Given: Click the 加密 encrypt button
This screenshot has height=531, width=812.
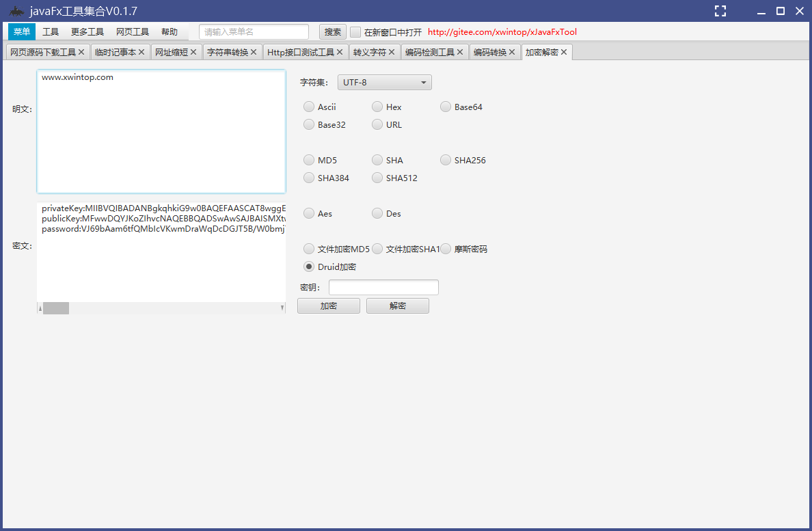Looking at the screenshot, I should (x=328, y=306).
